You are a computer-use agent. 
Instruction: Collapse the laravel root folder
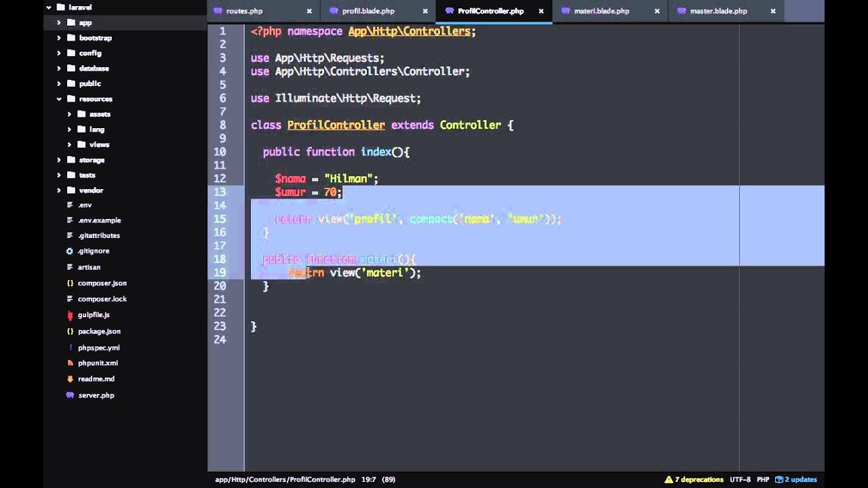click(48, 7)
